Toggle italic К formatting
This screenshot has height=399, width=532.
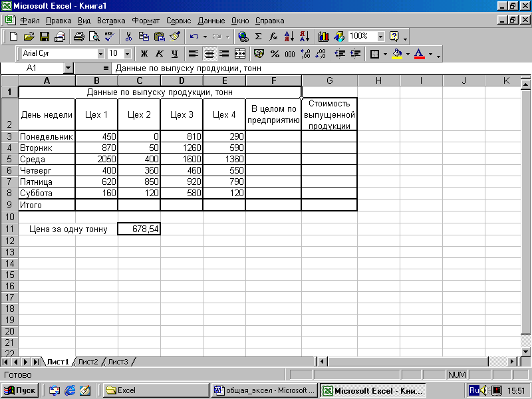pyautogui.click(x=159, y=54)
